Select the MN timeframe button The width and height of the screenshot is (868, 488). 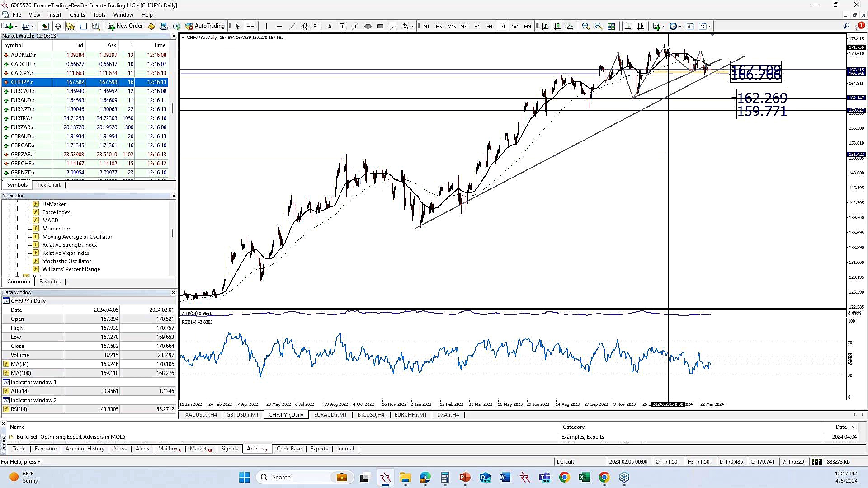[527, 26]
